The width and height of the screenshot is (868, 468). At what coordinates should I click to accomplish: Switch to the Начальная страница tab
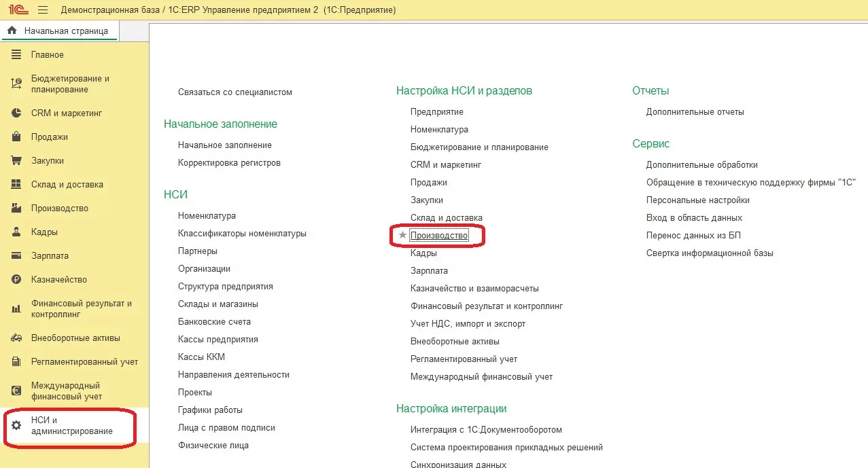click(x=59, y=31)
